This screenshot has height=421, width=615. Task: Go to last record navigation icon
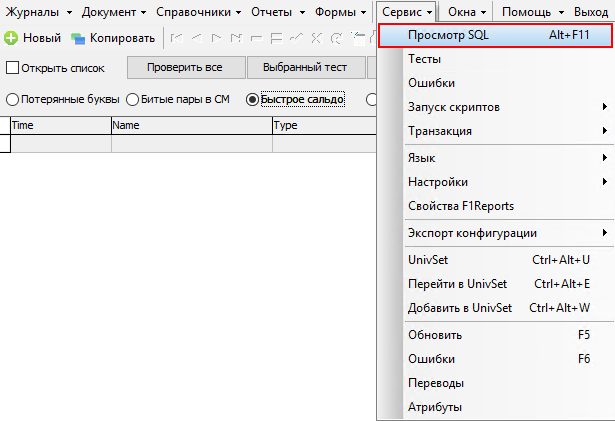(236, 38)
